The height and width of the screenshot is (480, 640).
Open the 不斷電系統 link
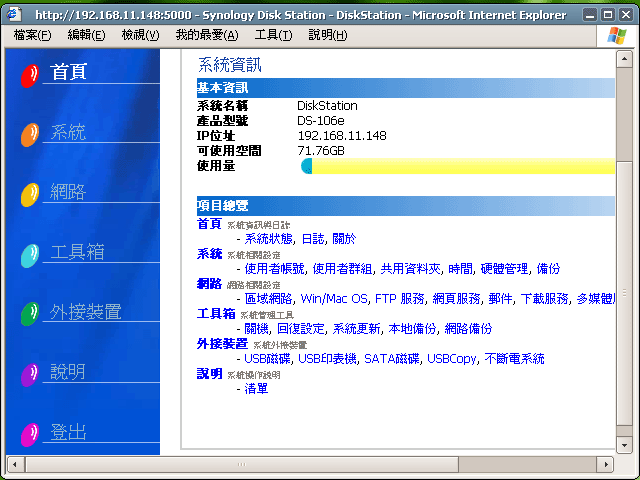[x=515, y=359]
